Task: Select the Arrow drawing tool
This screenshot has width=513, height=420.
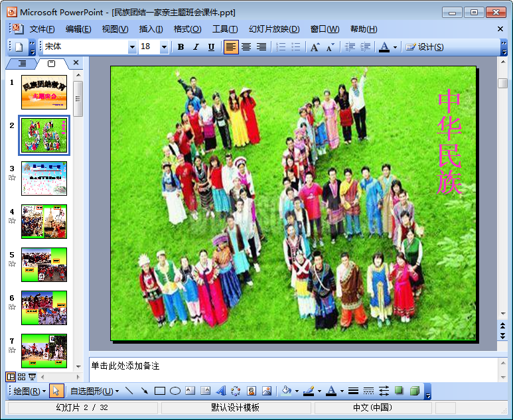Action: pyautogui.click(x=144, y=391)
